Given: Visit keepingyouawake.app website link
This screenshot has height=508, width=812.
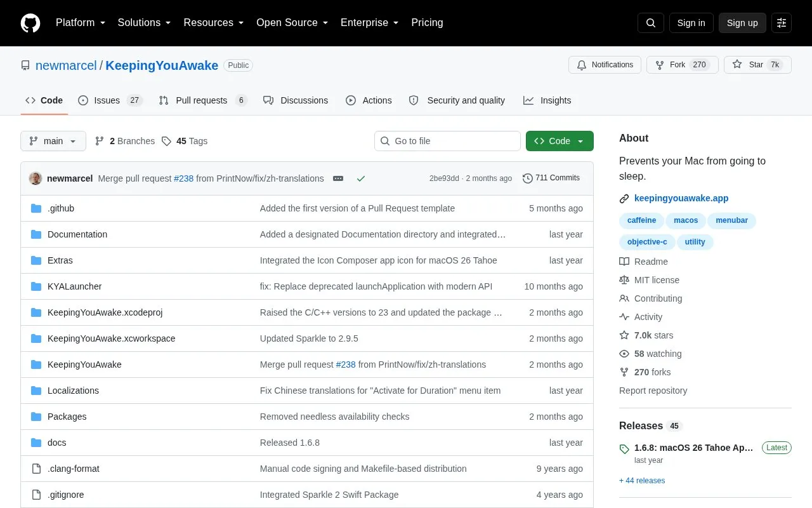Looking at the screenshot, I should (x=681, y=198).
